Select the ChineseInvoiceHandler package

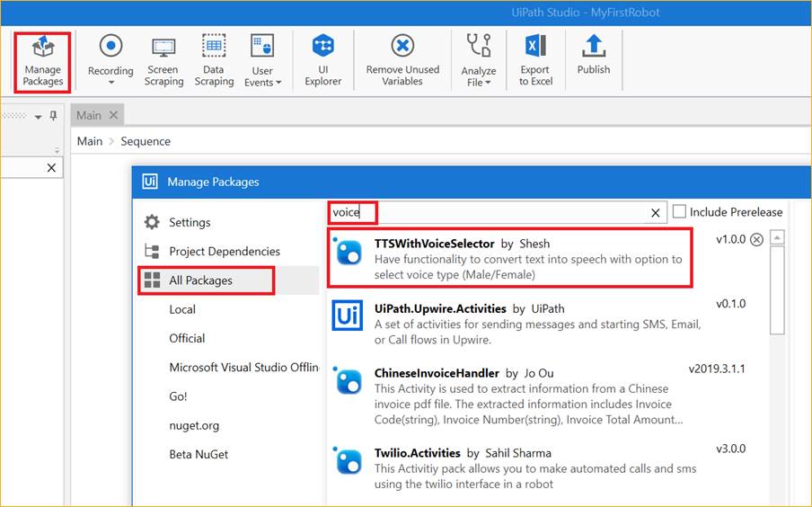click(x=539, y=396)
